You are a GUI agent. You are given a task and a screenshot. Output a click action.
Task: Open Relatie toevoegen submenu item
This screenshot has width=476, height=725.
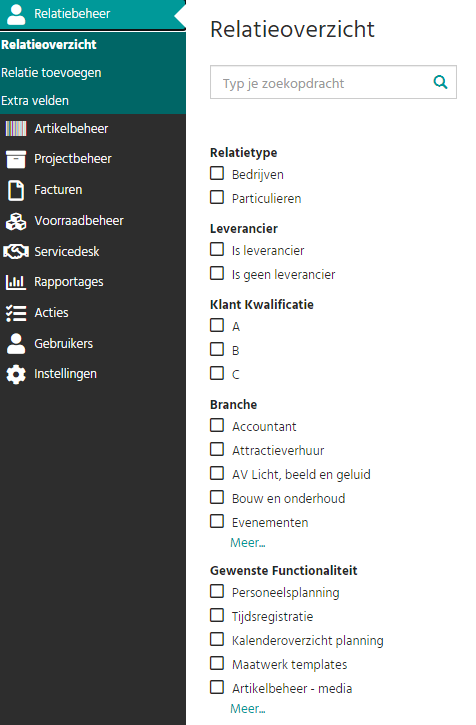pyautogui.click(x=51, y=73)
